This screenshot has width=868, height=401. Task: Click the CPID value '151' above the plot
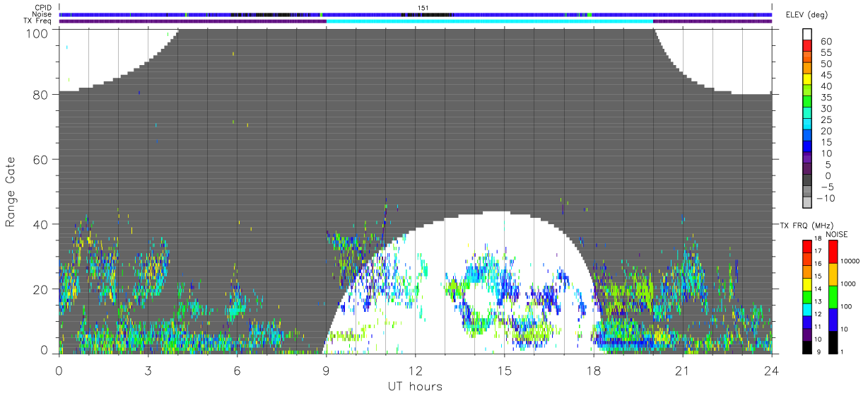423,8
